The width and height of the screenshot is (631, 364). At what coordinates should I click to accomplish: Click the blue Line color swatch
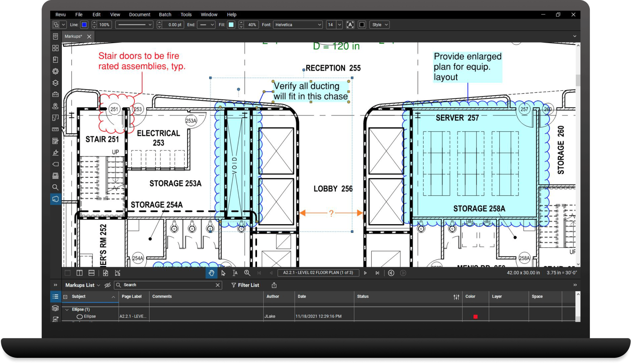pyautogui.click(x=84, y=25)
